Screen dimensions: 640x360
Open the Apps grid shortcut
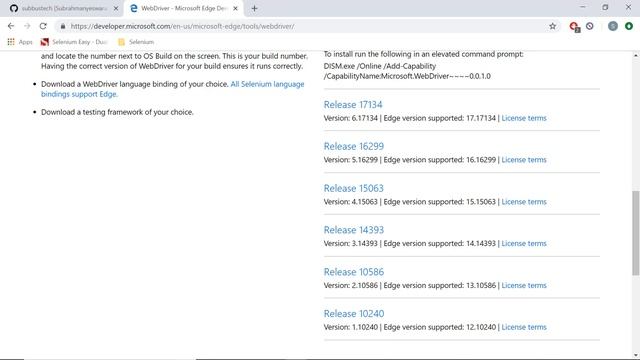coord(20,42)
